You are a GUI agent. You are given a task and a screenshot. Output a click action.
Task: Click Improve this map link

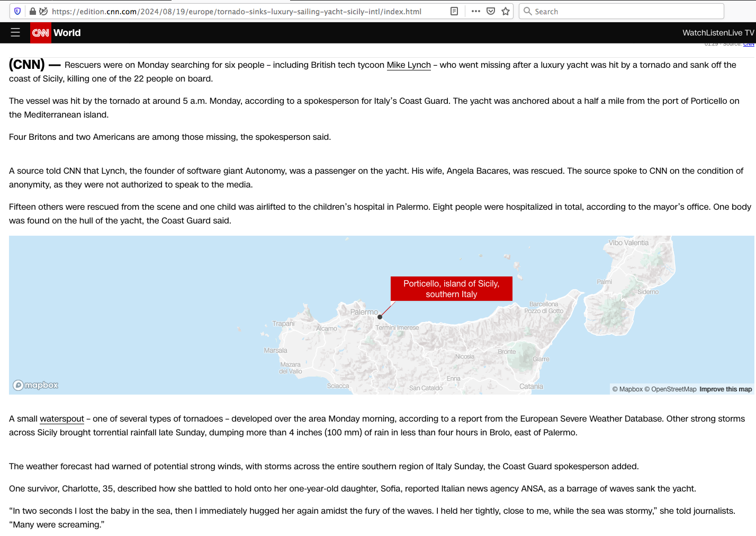(725, 389)
